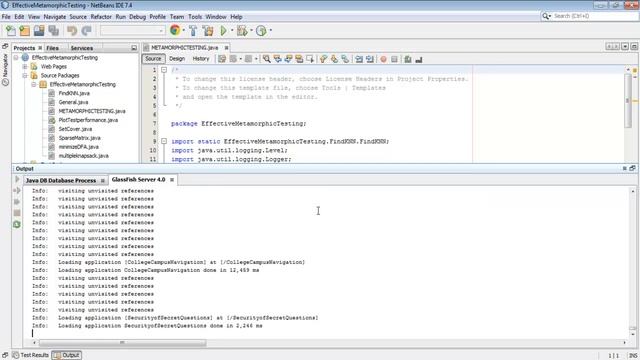Fold the license comment block at line 1
Screen dimensions: 640x360
pyautogui.click(x=164, y=70)
